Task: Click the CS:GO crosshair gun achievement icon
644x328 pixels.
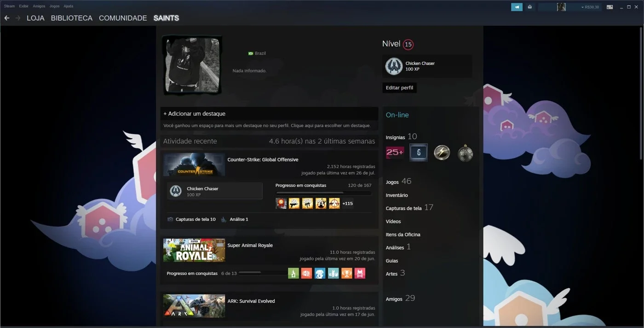Action: click(334, 203)
